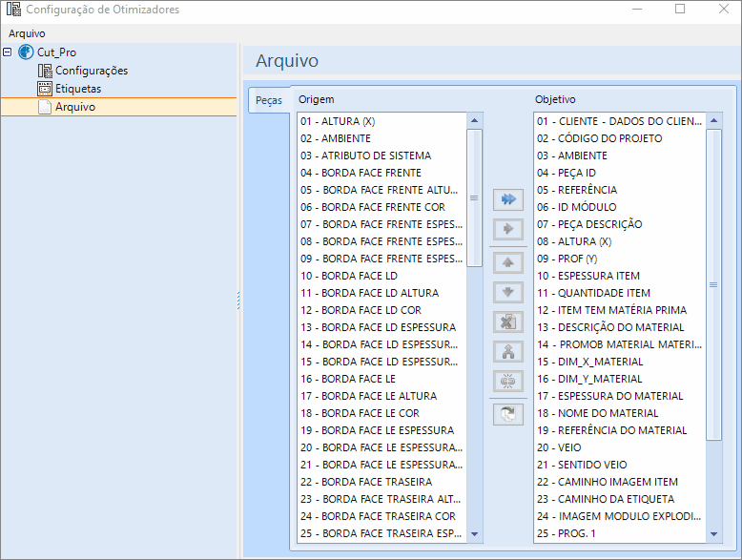
Task: Click the Arquivo page icon in the tree
Action: coord(45,107)
